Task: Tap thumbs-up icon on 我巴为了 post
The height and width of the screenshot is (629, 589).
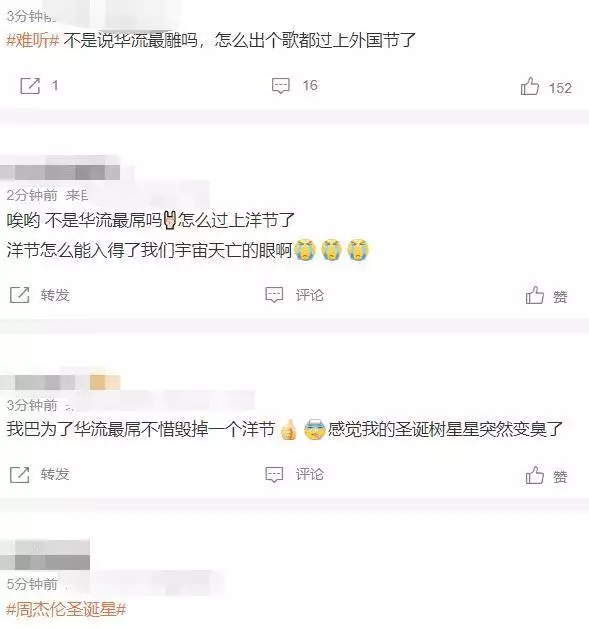Action: point(535,475)
